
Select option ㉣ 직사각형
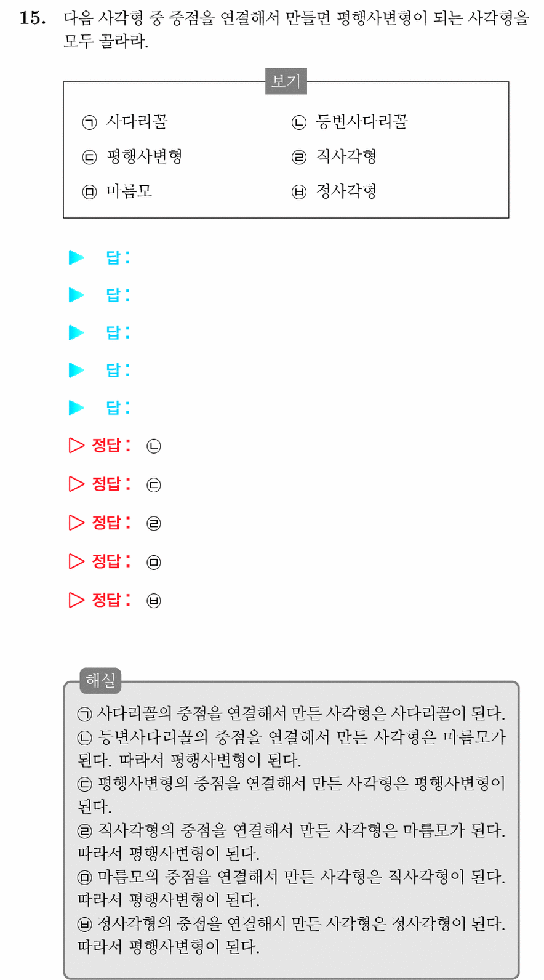[334, 156]
